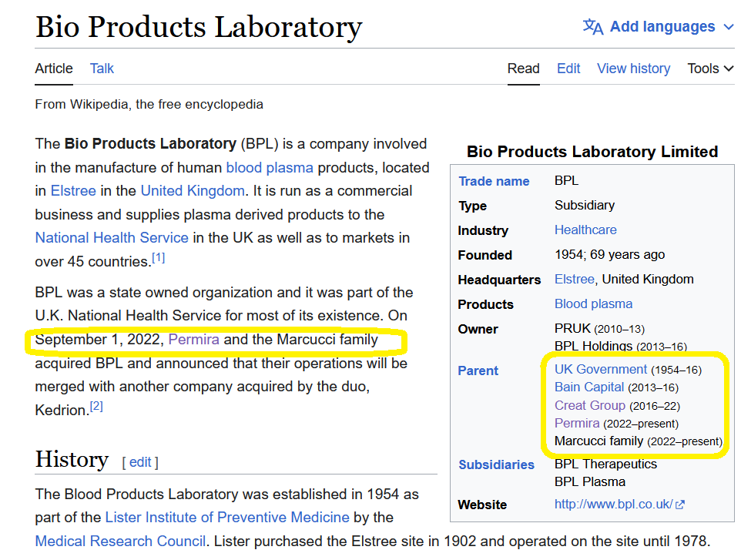Open Elstree link in infobox Headquarters

(x=574, y=280)
